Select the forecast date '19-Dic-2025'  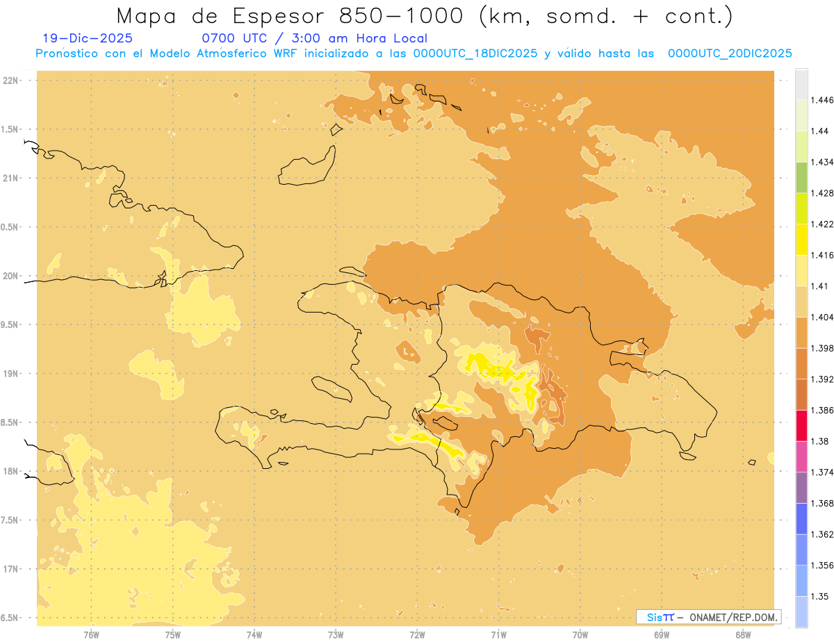[x=88, y=39]
